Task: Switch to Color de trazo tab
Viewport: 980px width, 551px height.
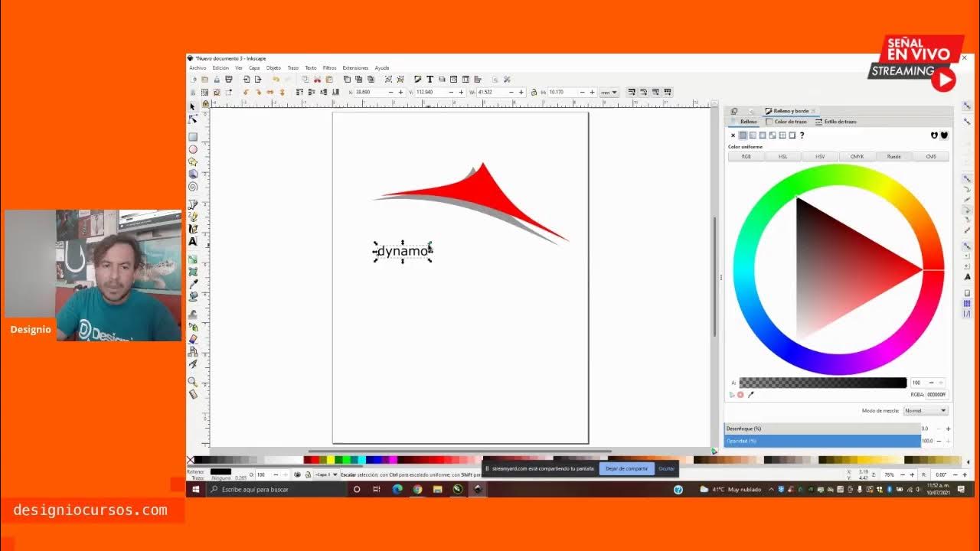Action: 786,122
